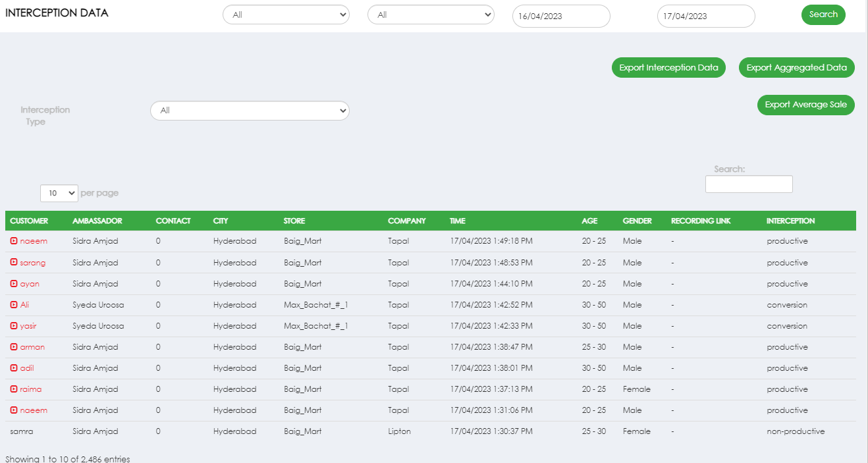Click Export Interception Data button

click(x=668, y=68)
